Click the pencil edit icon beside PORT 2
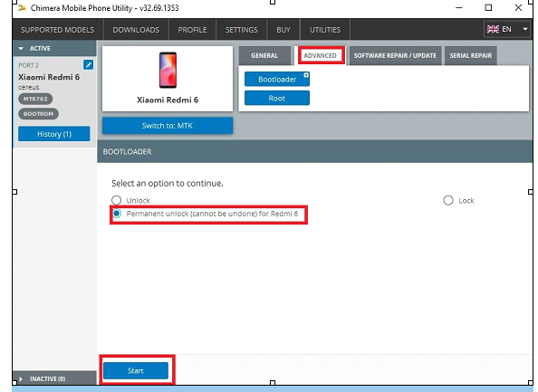The width and height of the screenshot is (538, 392). [88, 64]
